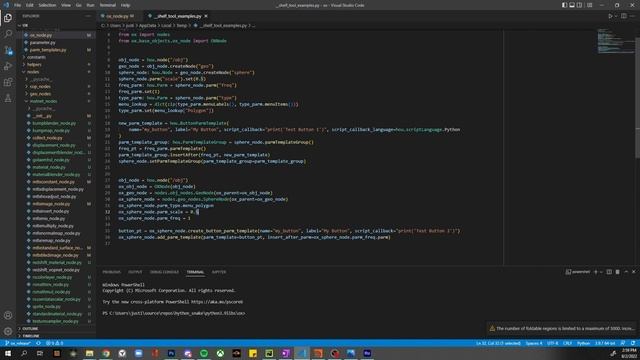Switch to the JUPYTER panel tab

pyautogui.click(x=219, y=272)
